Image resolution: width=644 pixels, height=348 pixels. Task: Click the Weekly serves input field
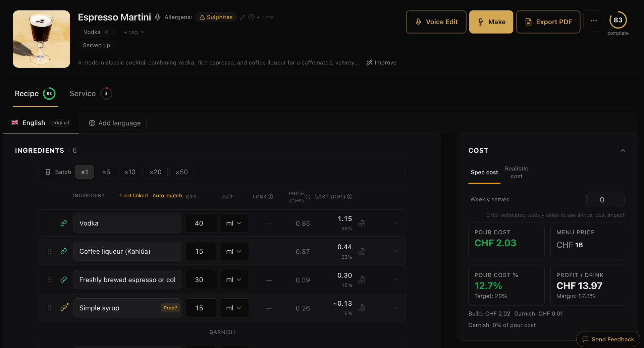point(605,200)
